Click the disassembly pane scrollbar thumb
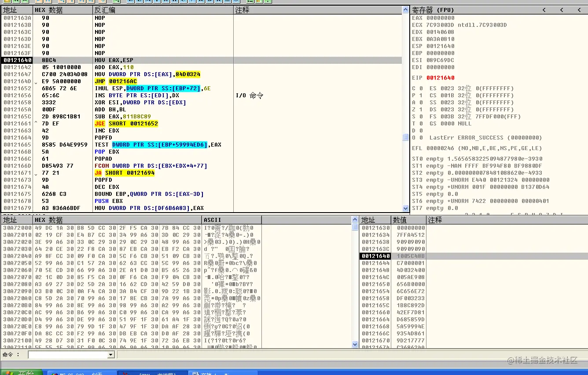Screen dimensions: 588x375 click(406, 137)
